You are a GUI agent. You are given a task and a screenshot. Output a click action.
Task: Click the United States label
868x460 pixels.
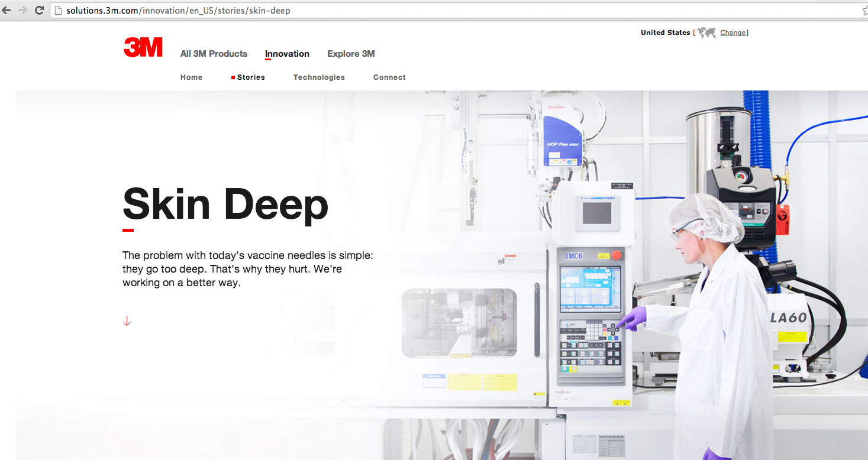pos(664,33)
